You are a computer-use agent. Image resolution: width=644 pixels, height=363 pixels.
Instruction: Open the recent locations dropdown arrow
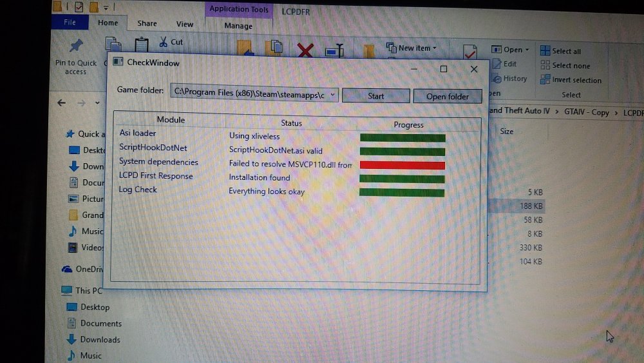(x=97, y=103)
